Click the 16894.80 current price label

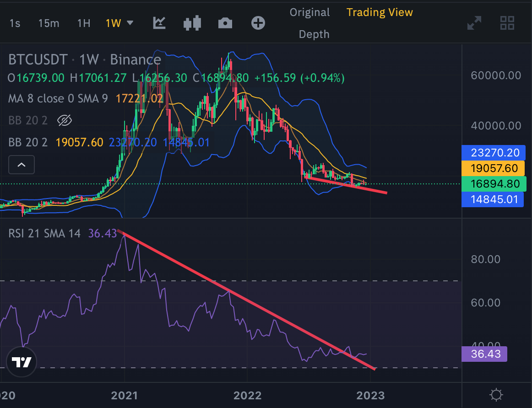[494, 184]
